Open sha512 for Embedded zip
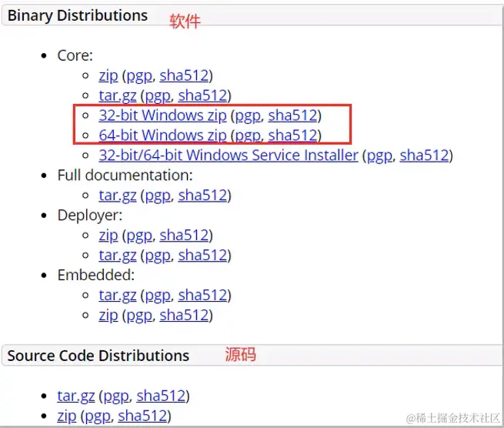 coord(184,315)
